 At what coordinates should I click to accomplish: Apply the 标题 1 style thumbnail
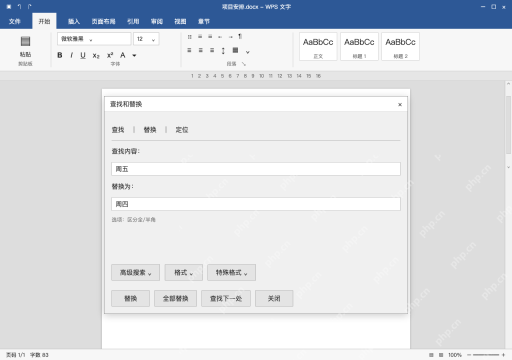359,47
